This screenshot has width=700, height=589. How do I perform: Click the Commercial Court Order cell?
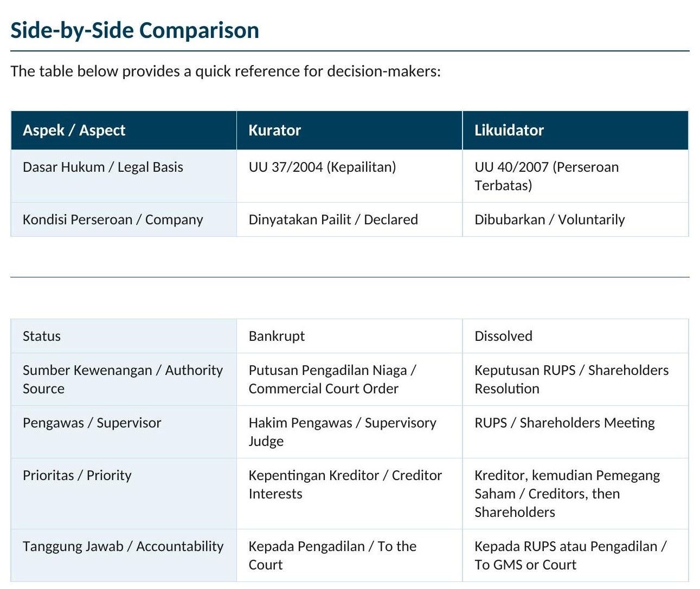332,379
